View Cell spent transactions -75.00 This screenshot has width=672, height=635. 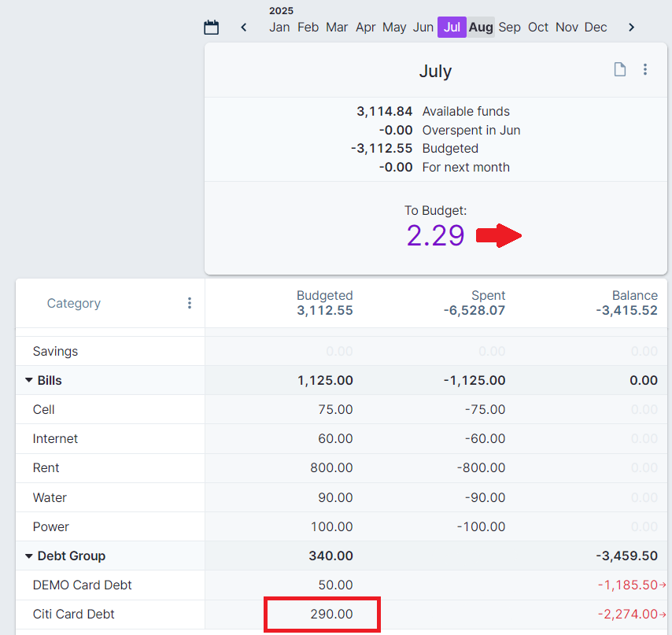tap(481, 410)
